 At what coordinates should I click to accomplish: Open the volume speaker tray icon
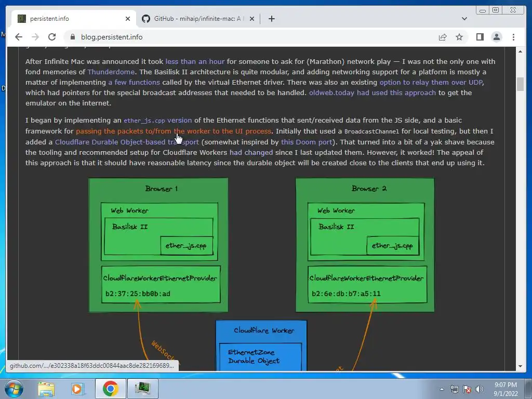pyautogui.click(x=480, y=389)
